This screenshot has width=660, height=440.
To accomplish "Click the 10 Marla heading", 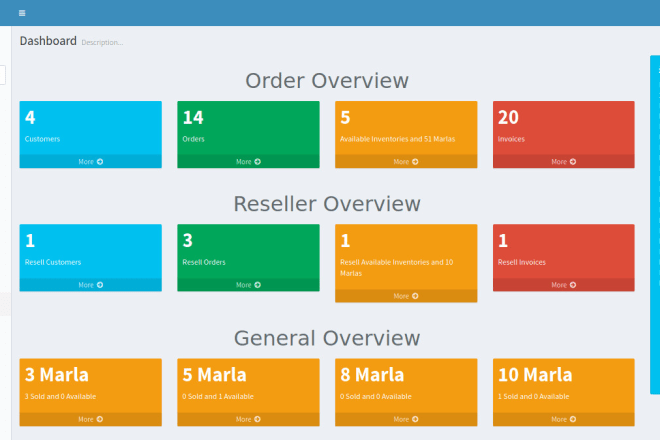I will tap(535, 375).
